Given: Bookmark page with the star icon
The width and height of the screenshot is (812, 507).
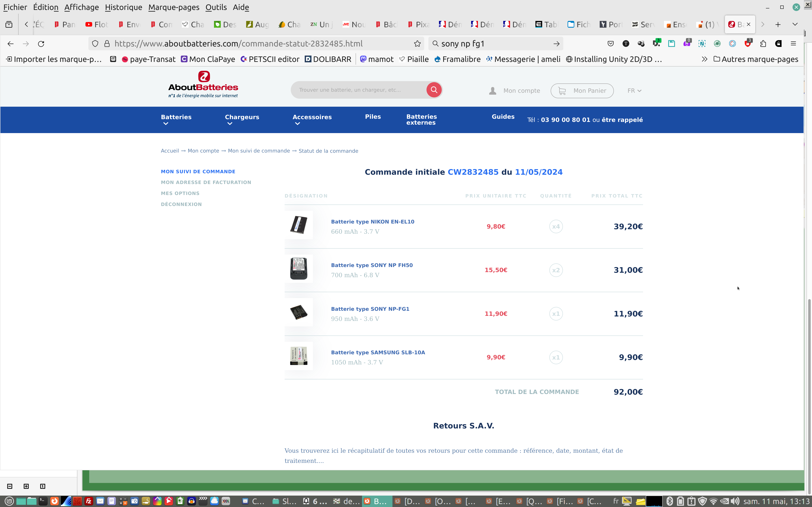Looking at the screenshot, I should point(417,44).
